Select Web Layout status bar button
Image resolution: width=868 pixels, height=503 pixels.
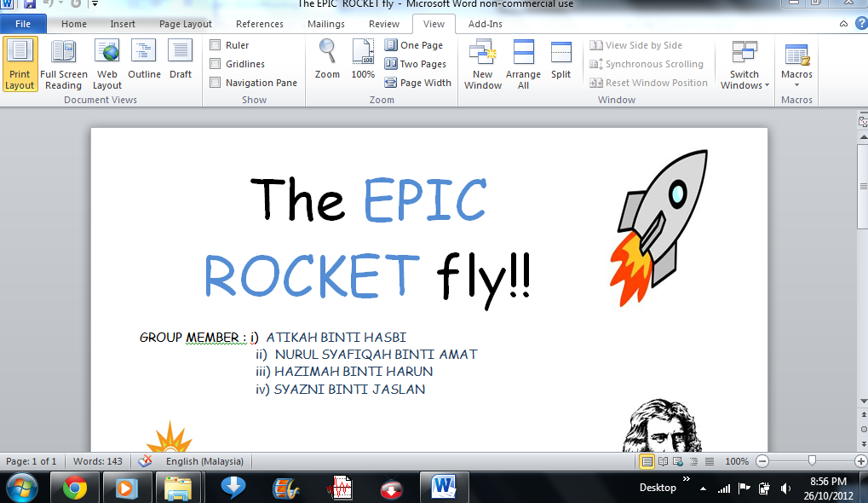(678, 461)
